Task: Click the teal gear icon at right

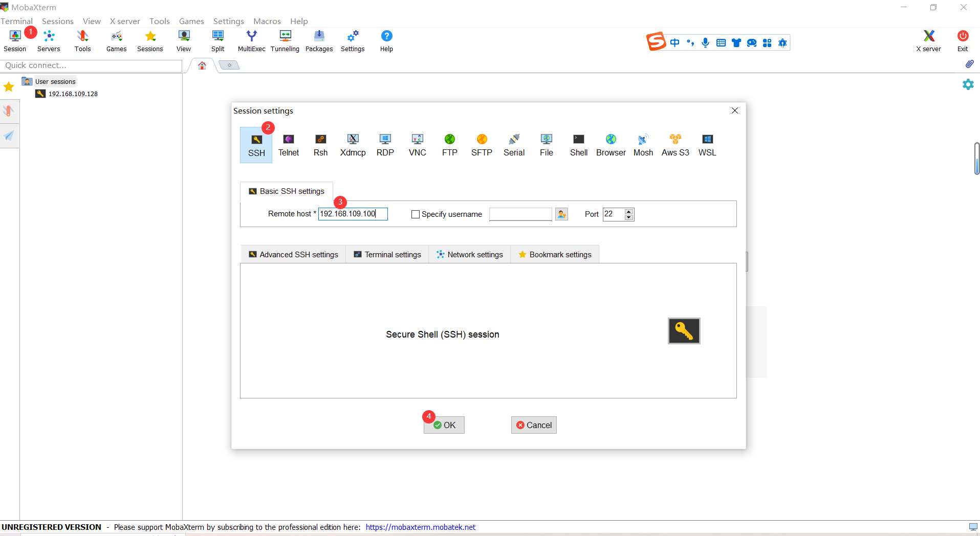Action: pyautogui.click(x=968, y=84)
